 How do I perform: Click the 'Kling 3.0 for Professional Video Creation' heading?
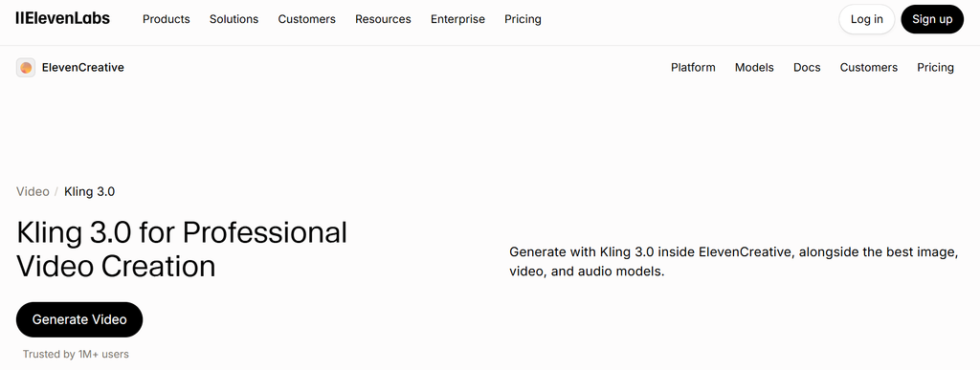[x=181, y=250]
